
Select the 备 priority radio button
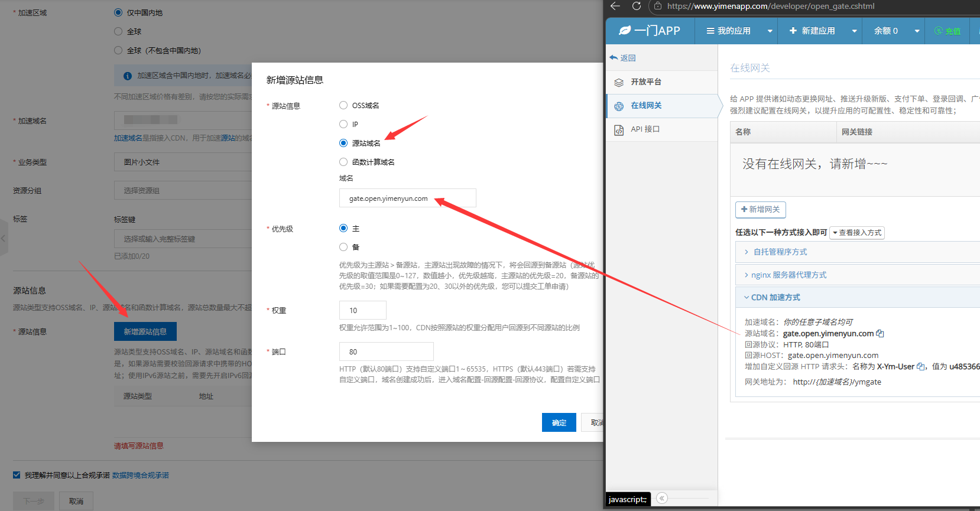[x=343, y=247]
